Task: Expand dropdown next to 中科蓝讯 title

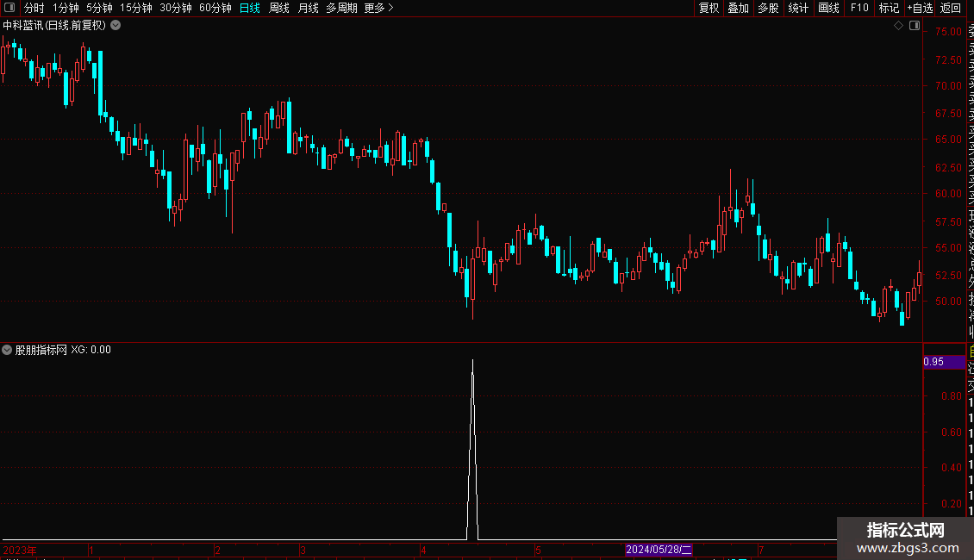Action: 116,26
